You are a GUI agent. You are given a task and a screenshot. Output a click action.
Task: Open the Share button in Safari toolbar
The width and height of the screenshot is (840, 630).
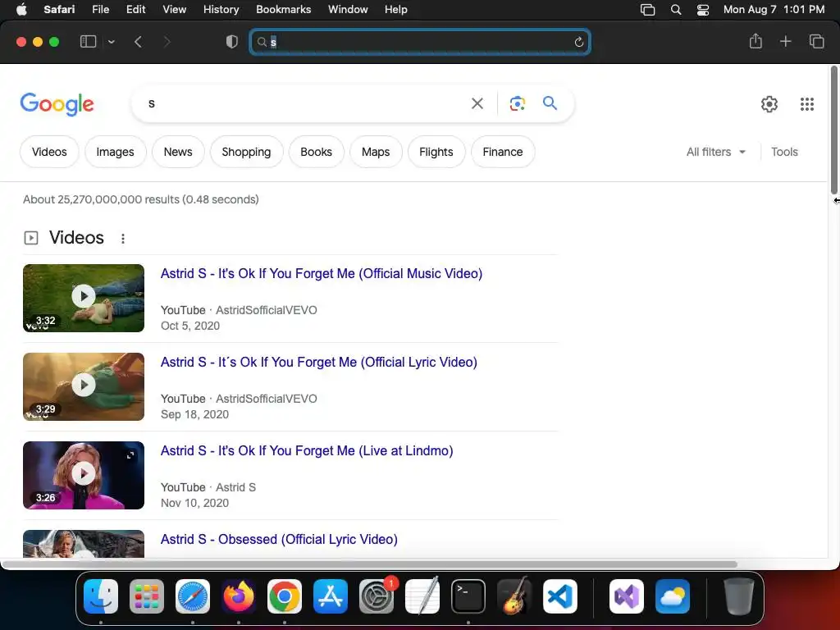756,41
